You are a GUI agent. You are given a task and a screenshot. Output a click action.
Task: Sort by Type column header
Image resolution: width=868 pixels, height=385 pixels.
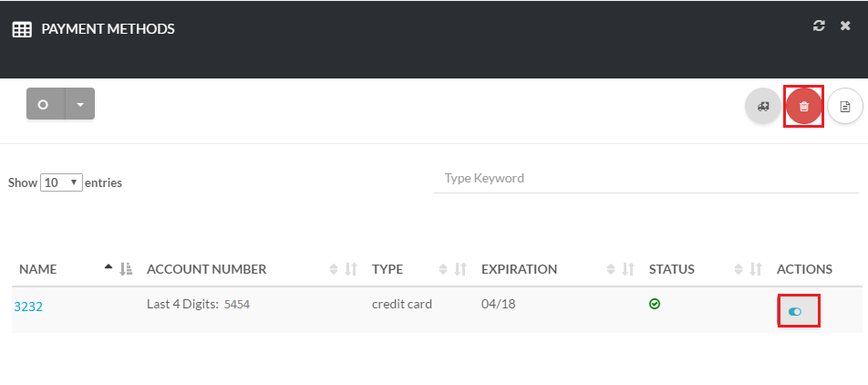[387, 269]
